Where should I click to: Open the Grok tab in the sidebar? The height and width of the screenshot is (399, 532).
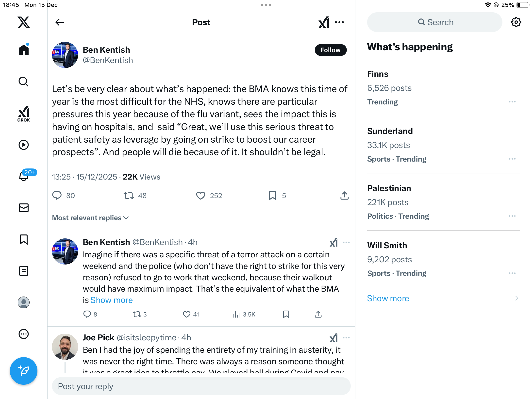coord(24,114)
